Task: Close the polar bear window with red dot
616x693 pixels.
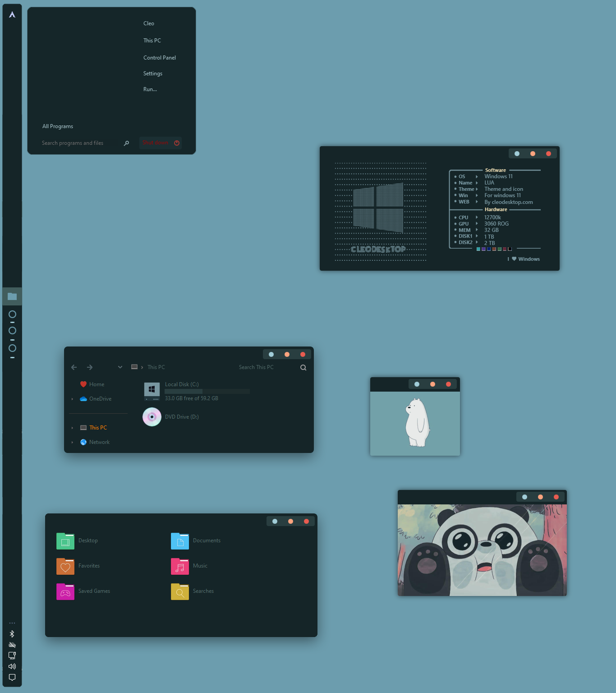Action: 448,384
